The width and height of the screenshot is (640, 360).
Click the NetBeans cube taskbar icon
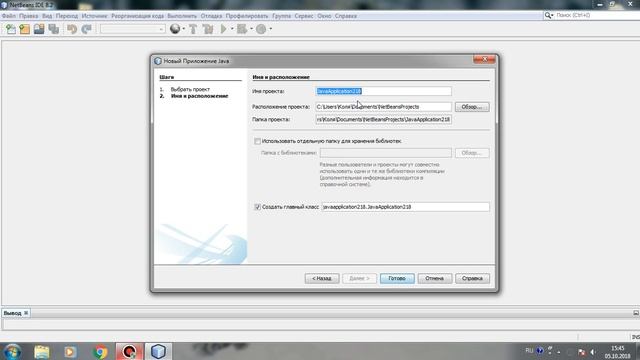pos(158,351)
